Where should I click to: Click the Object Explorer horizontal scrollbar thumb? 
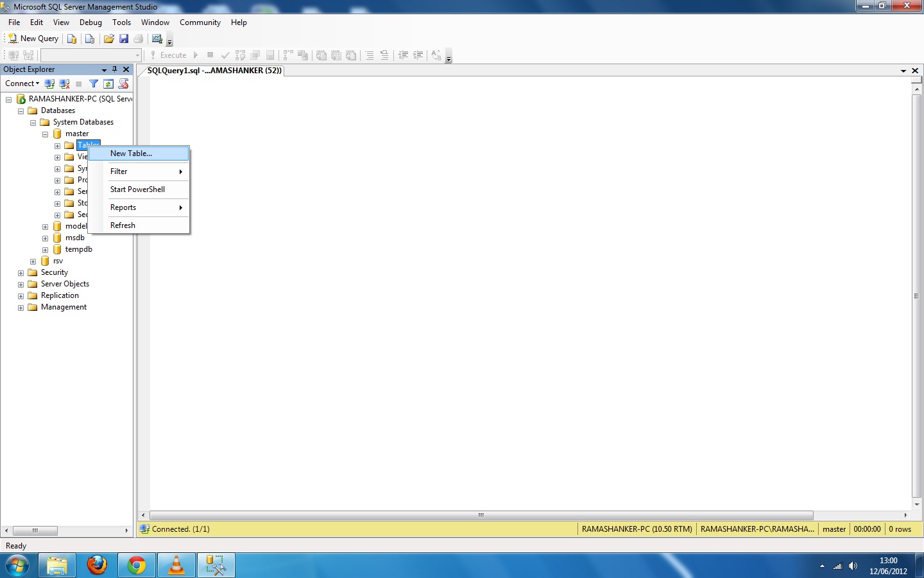point(35,530)
